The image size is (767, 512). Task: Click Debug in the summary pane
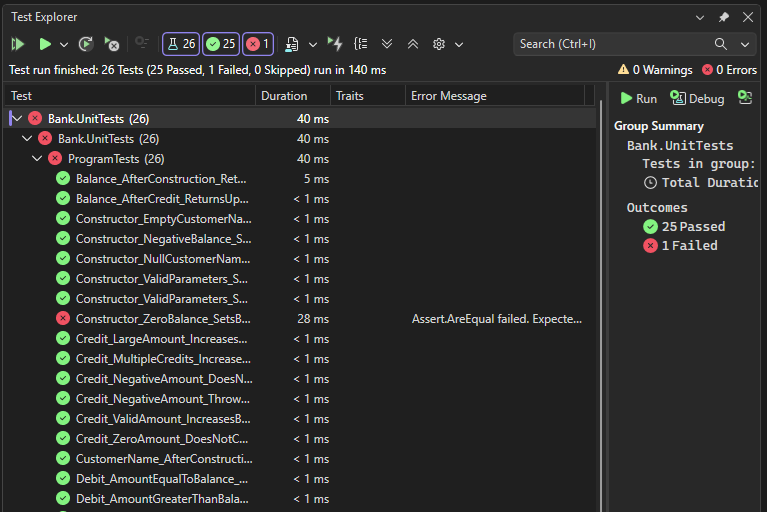click(697, 98)
